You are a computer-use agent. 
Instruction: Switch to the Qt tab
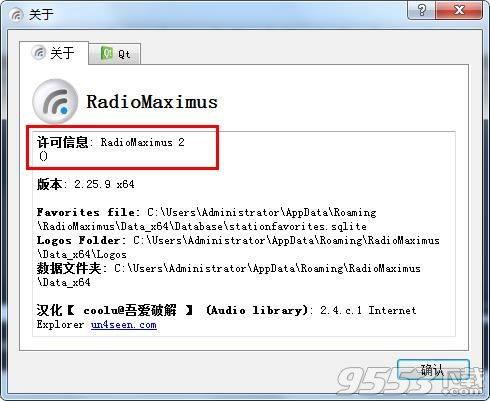tap(115, 53)
